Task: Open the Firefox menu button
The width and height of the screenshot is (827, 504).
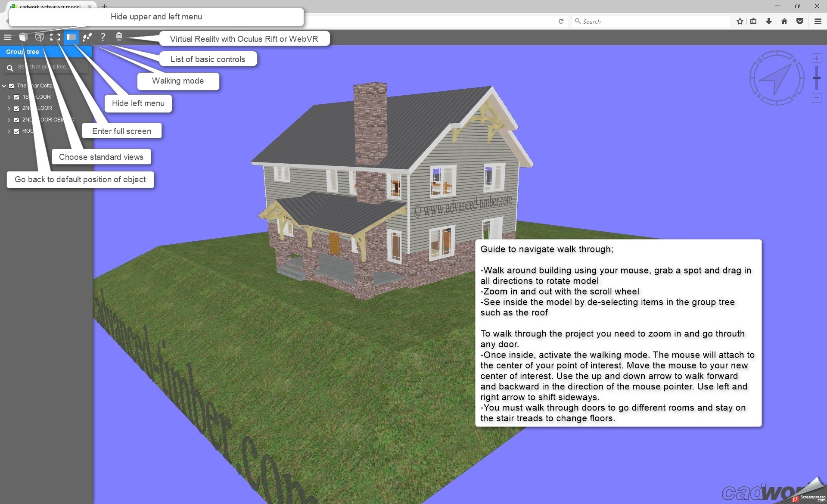Action: click(818, 21)
